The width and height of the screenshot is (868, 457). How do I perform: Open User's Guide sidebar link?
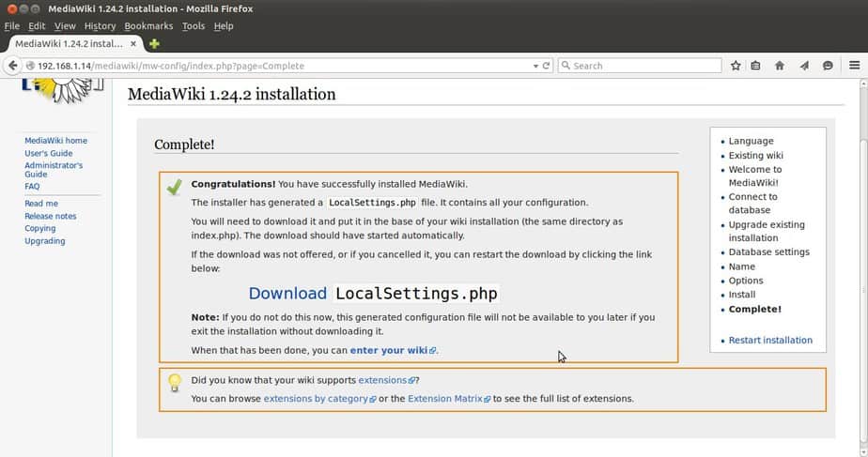(x=48, y=153)
